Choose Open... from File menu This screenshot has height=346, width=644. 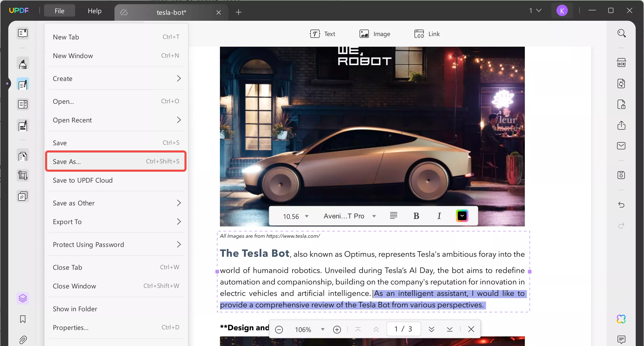coord(116,101)
